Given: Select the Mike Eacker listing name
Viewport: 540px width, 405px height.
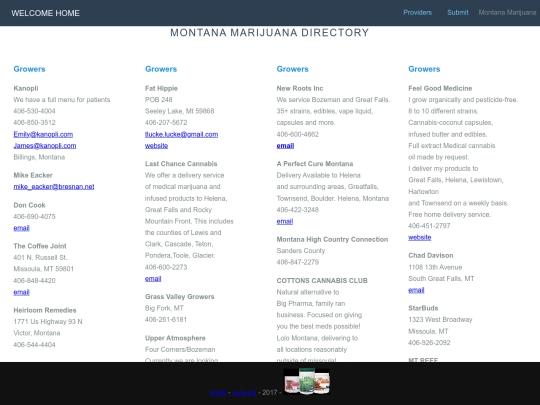Looking at the screenshot, I should click(x=33, y=175).
